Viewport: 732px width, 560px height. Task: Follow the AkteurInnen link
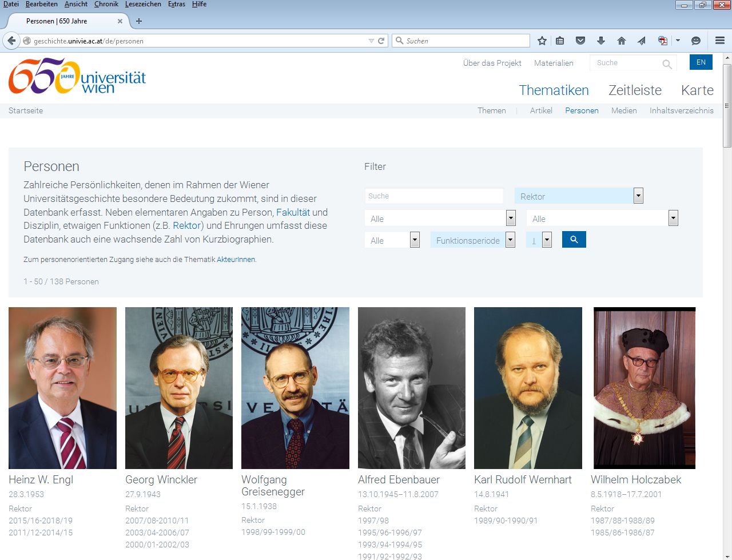tap(236, 259)
